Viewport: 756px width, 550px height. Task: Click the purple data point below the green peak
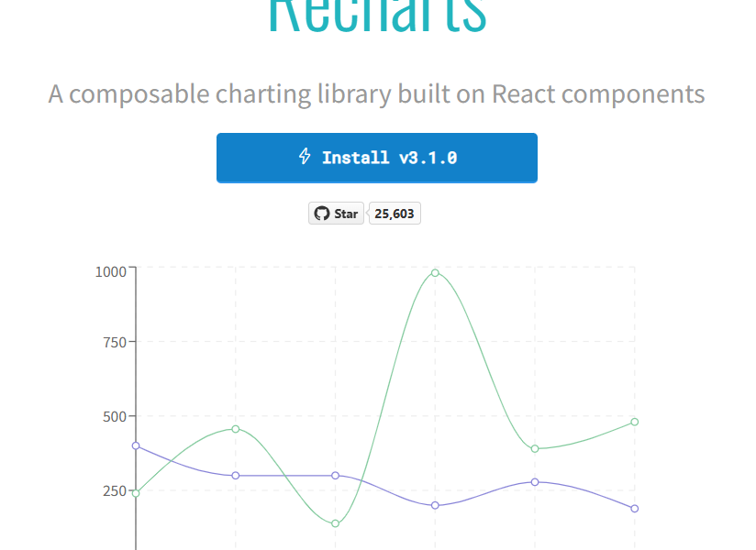pos(435,505)
